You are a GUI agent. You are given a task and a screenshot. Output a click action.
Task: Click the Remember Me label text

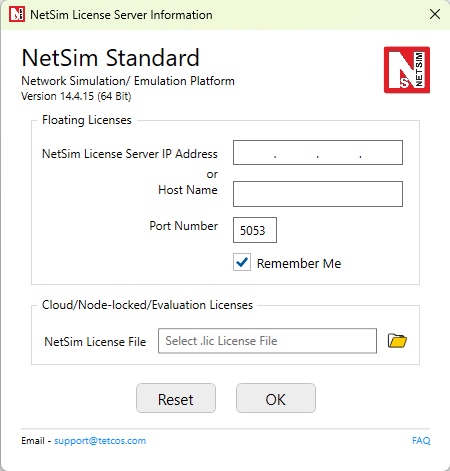point(299,263)
